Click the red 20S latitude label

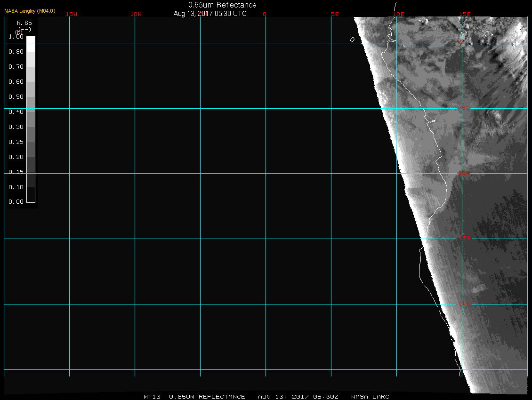click(x=464, y=304)
